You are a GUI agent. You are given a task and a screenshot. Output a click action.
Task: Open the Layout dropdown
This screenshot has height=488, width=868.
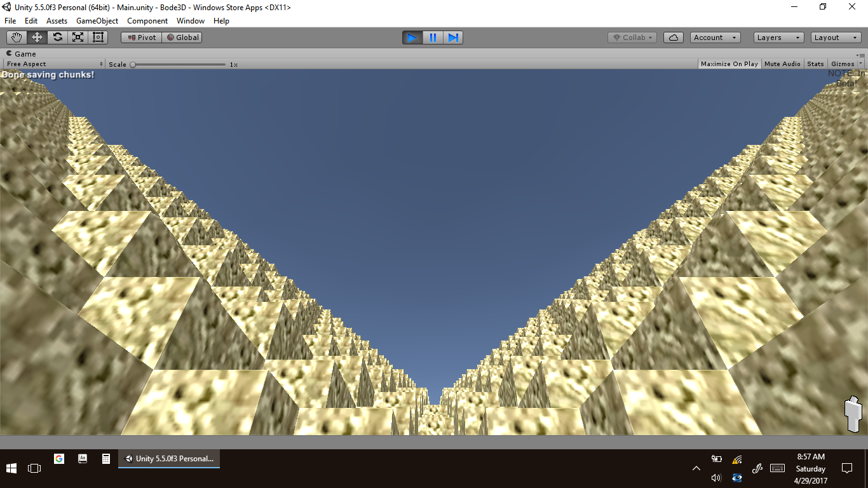click(x=836, y=37)
